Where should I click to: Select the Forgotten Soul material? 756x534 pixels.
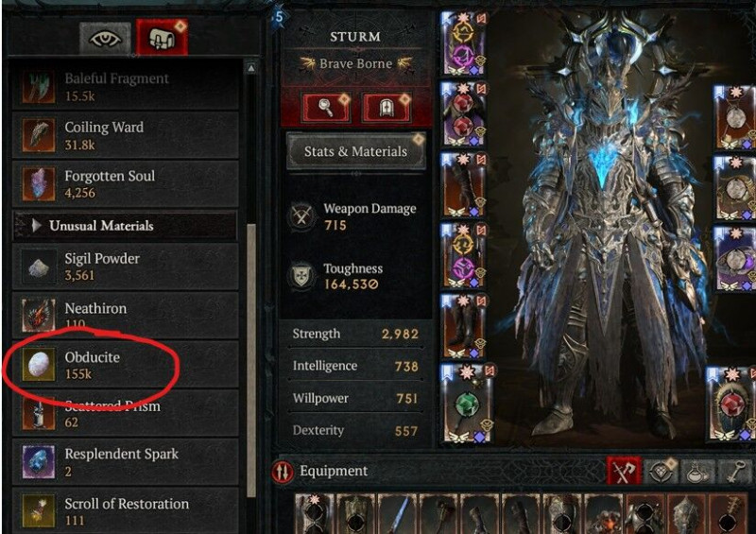pyautogui.click(x=125, y=183)
